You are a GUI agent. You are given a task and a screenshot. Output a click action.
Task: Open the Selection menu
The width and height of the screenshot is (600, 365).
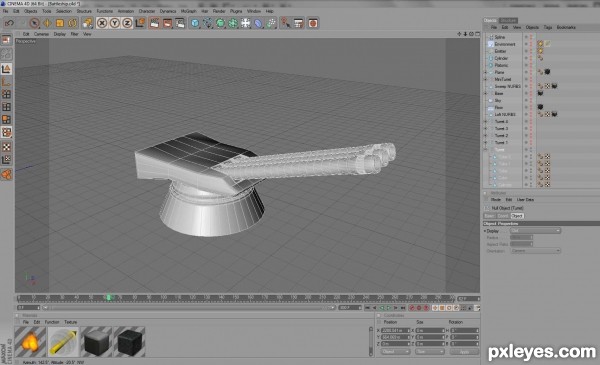[64, 11]
